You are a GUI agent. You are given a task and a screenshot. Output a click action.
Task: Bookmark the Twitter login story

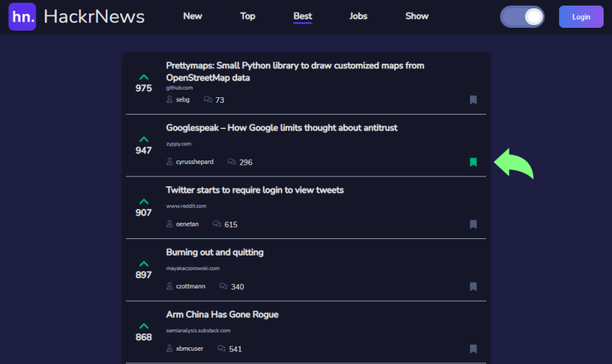[x=473, y=224]
